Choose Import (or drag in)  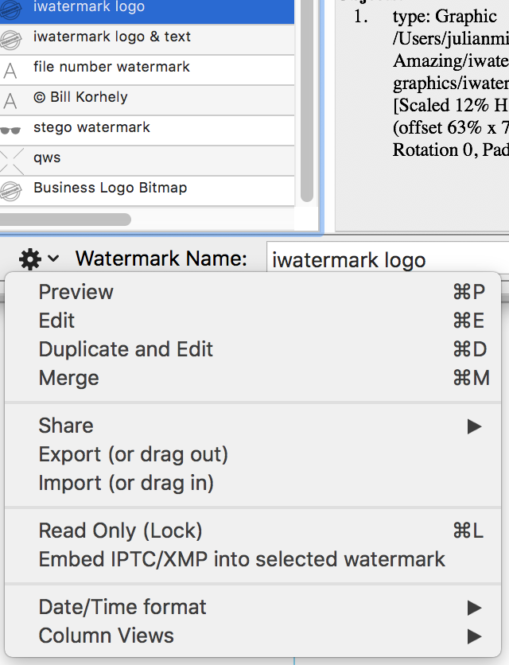click(253, 483)
